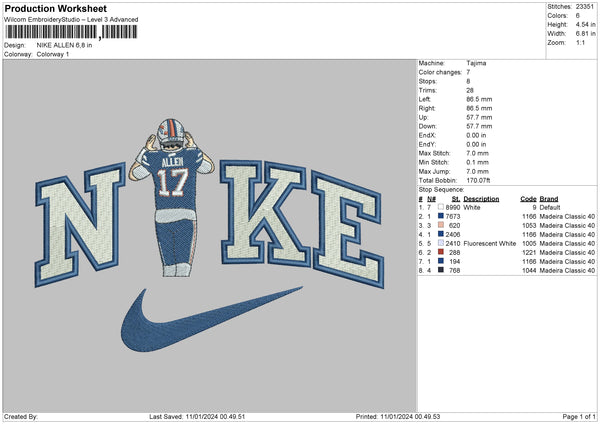600x424 pixels.
Task: Click the 'Created By:' footer label
Action: (21, 416)
